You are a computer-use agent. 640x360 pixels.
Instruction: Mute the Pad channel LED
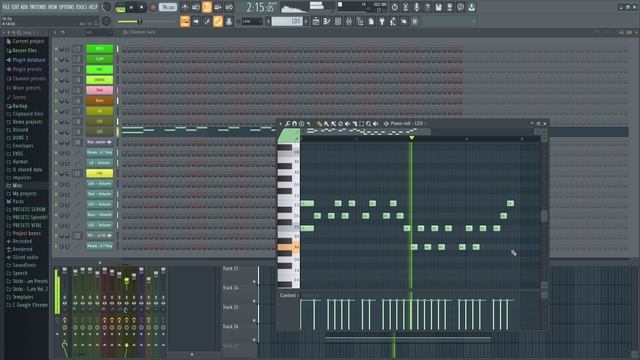point(56,90)
